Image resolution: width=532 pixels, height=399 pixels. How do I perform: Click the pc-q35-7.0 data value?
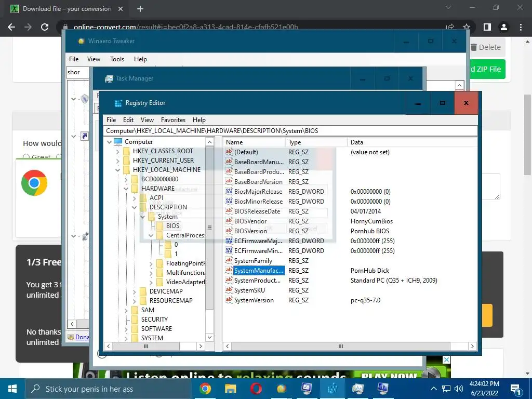[365, 300]
